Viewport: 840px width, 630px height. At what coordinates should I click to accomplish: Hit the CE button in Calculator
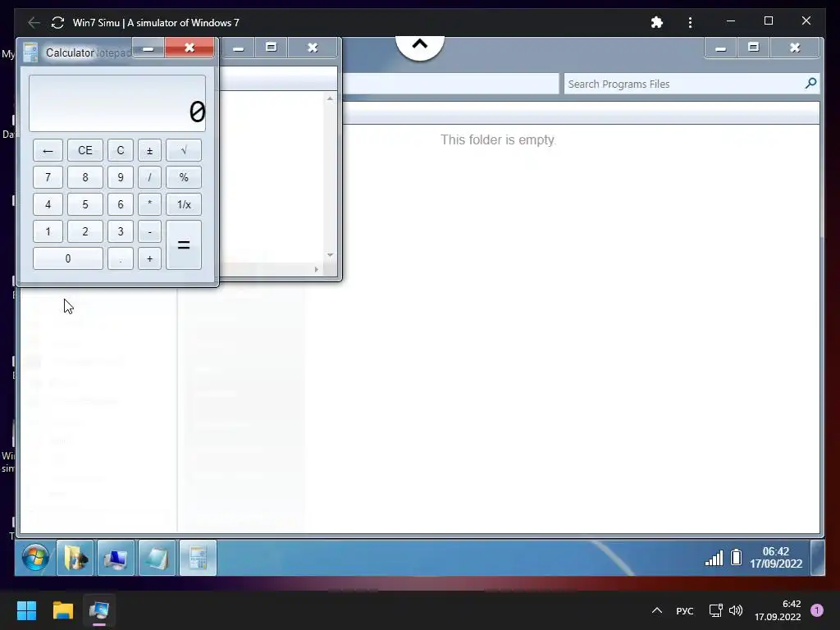85,151
